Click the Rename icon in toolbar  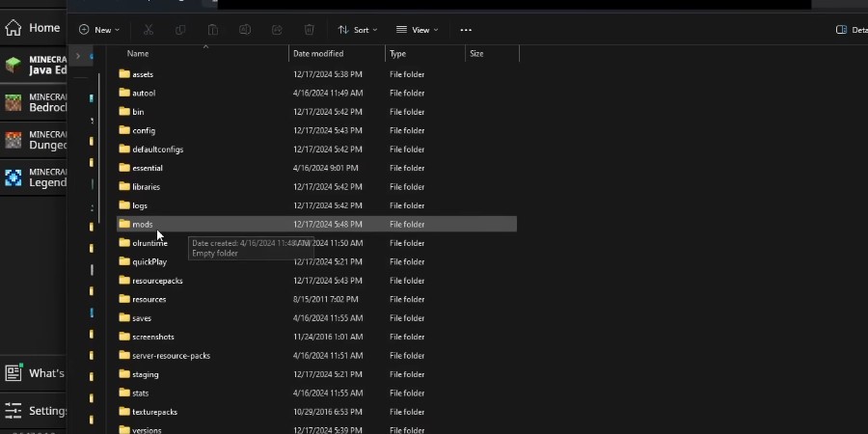(245, 30)
